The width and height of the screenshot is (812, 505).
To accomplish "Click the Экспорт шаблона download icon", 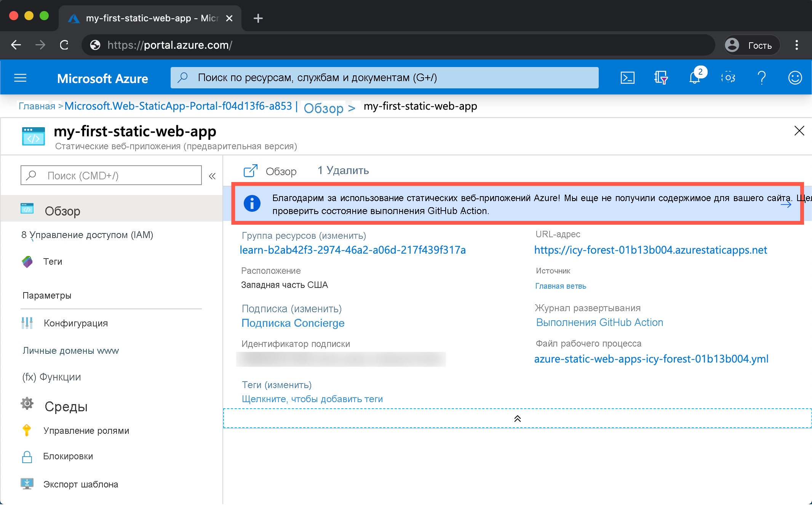I will pyautogui.click(x=27, y=484).
